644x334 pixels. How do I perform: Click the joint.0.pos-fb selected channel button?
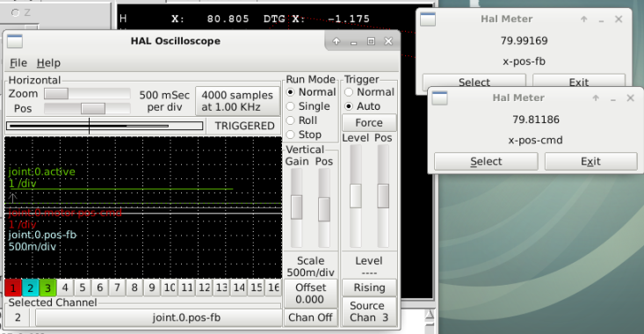coord(158,317)
